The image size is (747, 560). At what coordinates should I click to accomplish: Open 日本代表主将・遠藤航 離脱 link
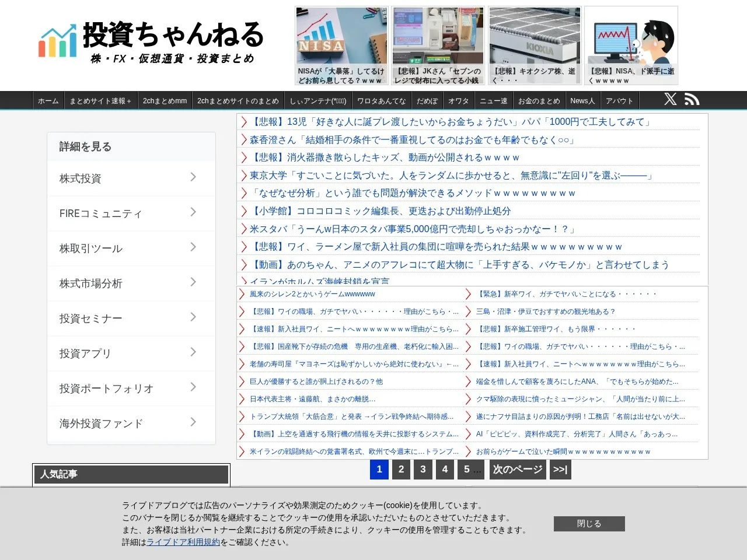(x=313, y=399)
